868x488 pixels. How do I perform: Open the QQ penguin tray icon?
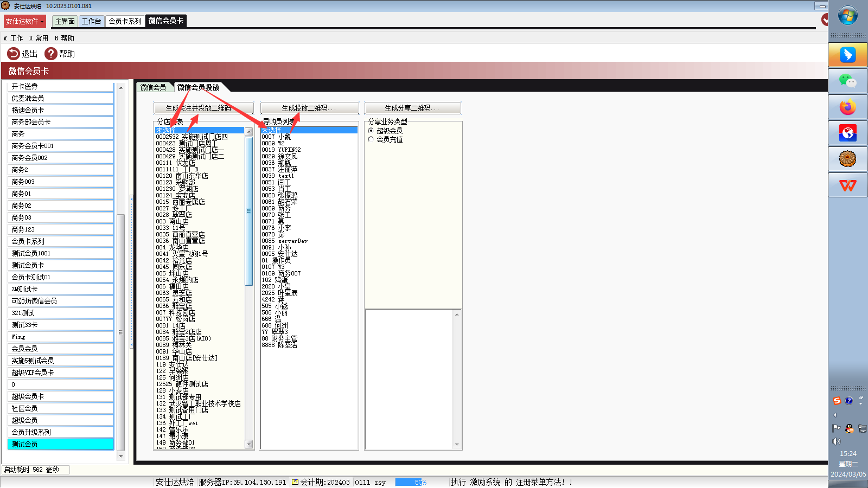(x=849, y=428)
